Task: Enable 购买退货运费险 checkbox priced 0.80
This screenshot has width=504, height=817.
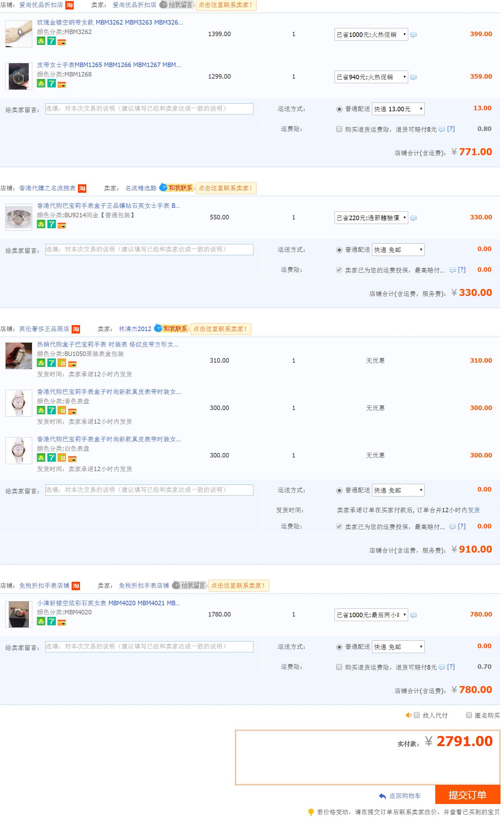Action: [339, 129]
